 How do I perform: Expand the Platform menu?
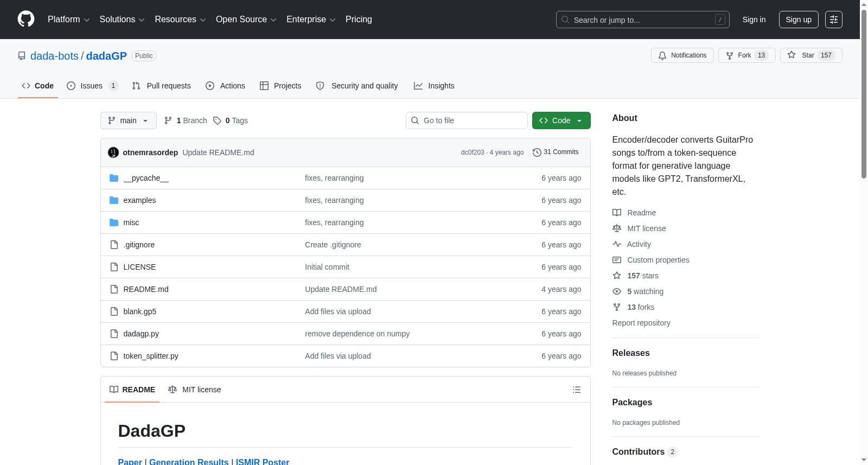(x=68, y=20)
